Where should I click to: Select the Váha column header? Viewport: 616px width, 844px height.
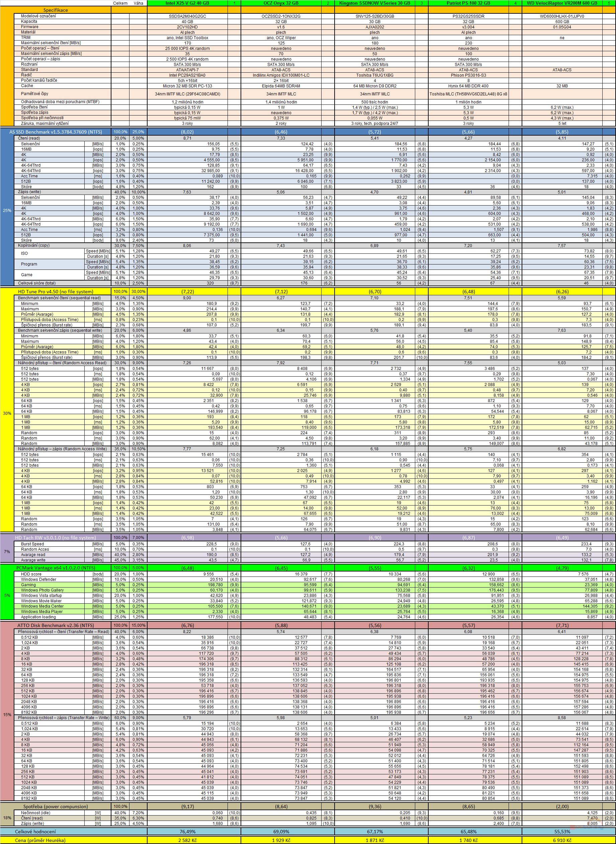click(138, 3)
